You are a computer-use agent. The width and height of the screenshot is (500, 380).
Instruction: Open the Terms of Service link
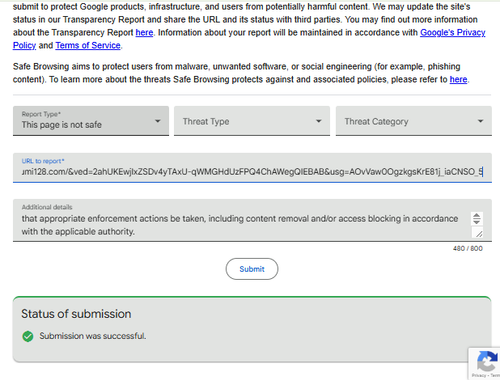(88, 45)
